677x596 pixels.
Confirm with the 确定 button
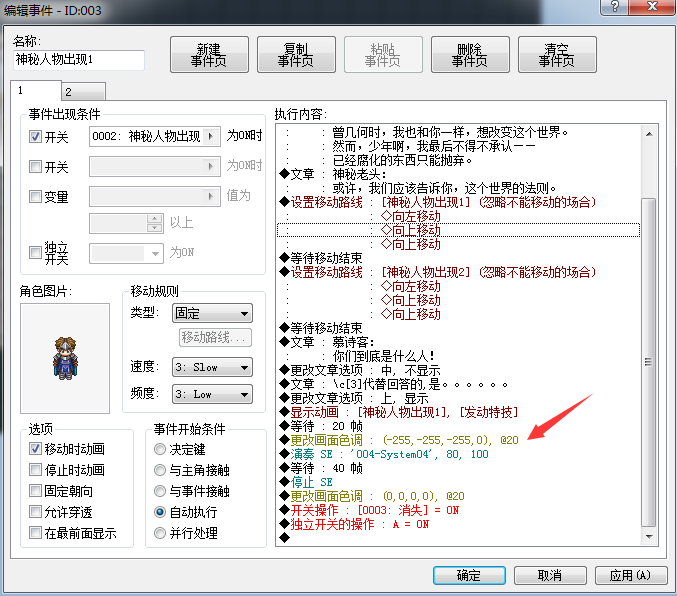469,575
